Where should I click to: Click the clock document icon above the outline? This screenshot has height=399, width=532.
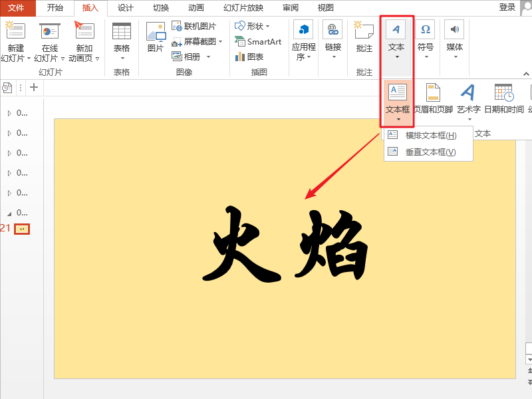coord(7,88)
